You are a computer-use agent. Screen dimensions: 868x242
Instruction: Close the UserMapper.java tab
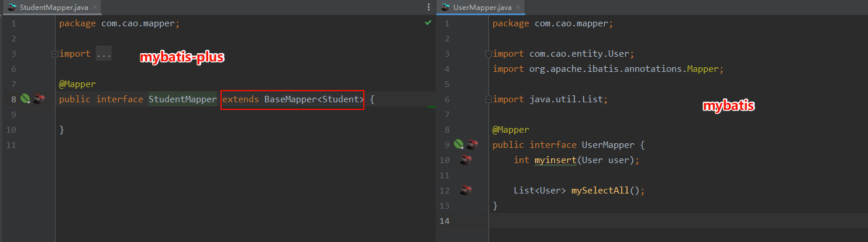click(x=518, y=8)
